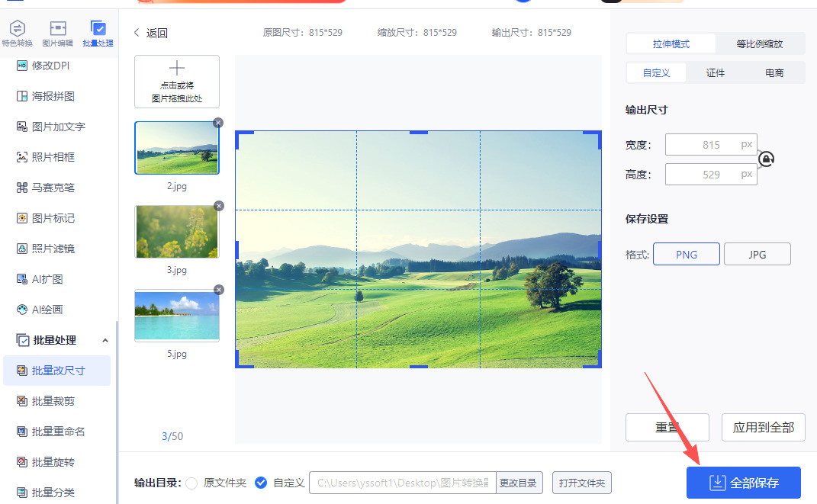817x504 pixels.
Task: Go back with 返回 arrow
Action: point(137,33)
